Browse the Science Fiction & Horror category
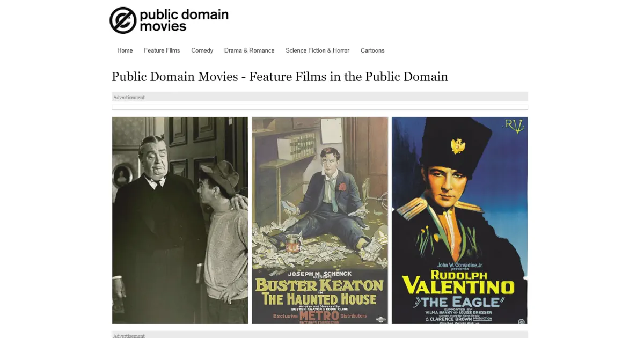Image resolution: width=644 pixels, height=338 pixels. tap(317, 50)
